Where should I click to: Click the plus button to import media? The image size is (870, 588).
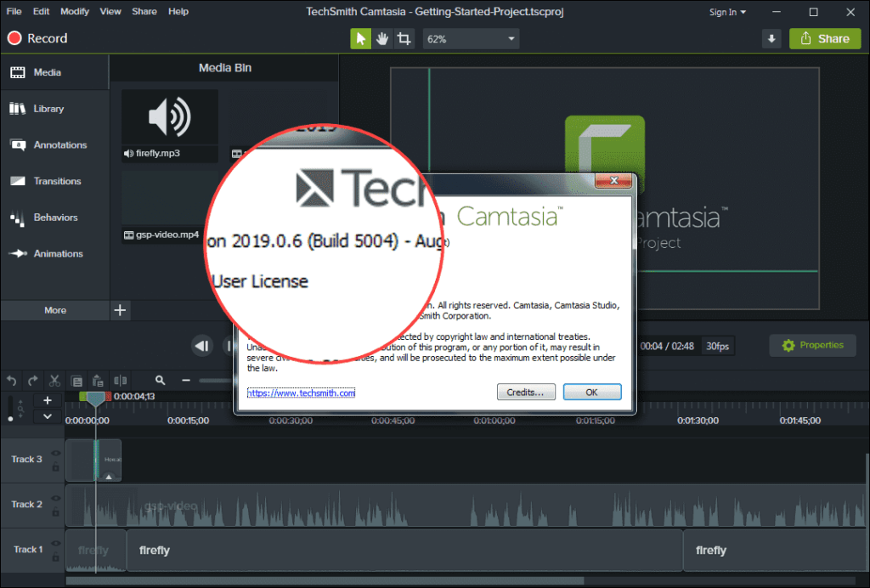point(120,310)
